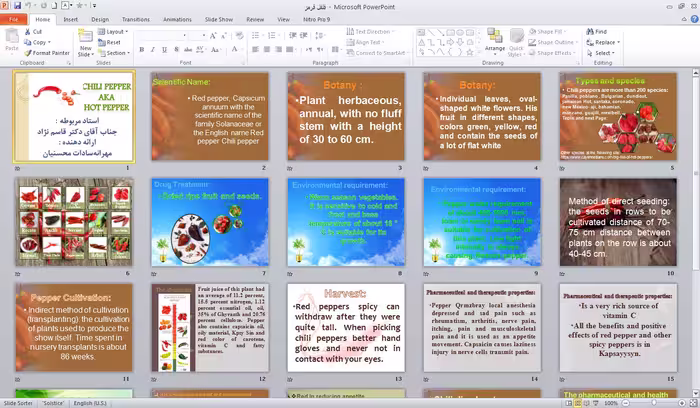The width and height of the screenshot is (700, 408).
Task: Select slide 3 'Botany' thumbnail
Action: [x=346, y=117]
